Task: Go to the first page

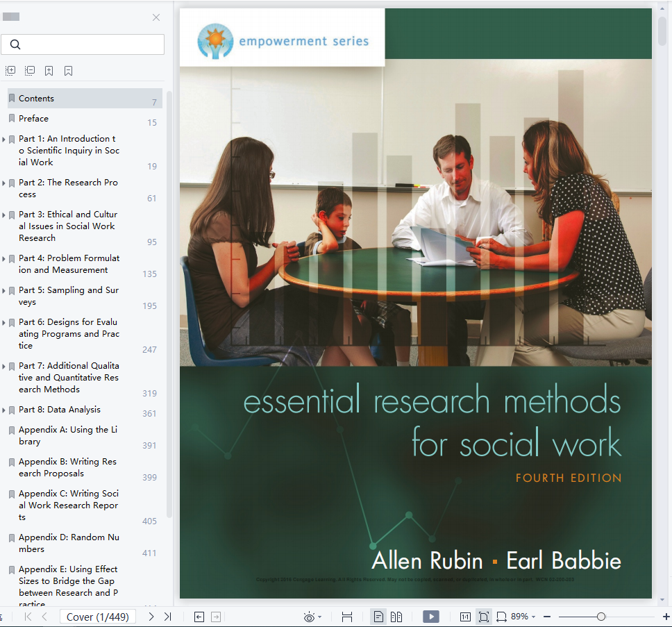Action: tap(28, 617)
